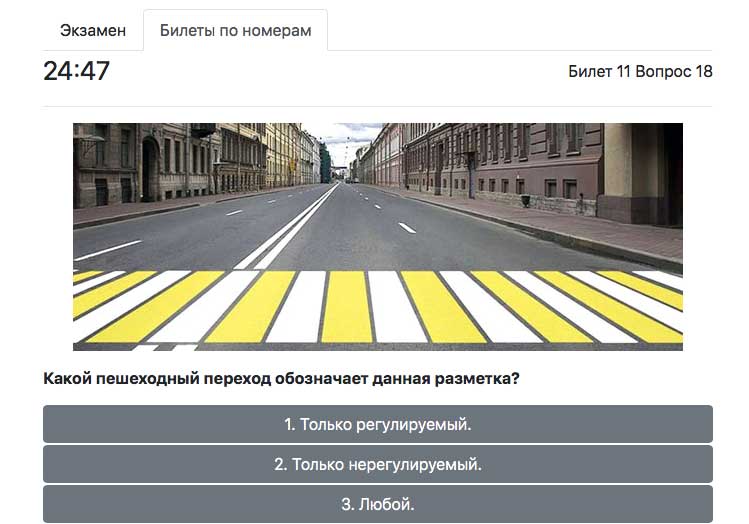749x524 pixels.
Task: Pick answer 3. Любой
Action: click(x=378, y=504)
